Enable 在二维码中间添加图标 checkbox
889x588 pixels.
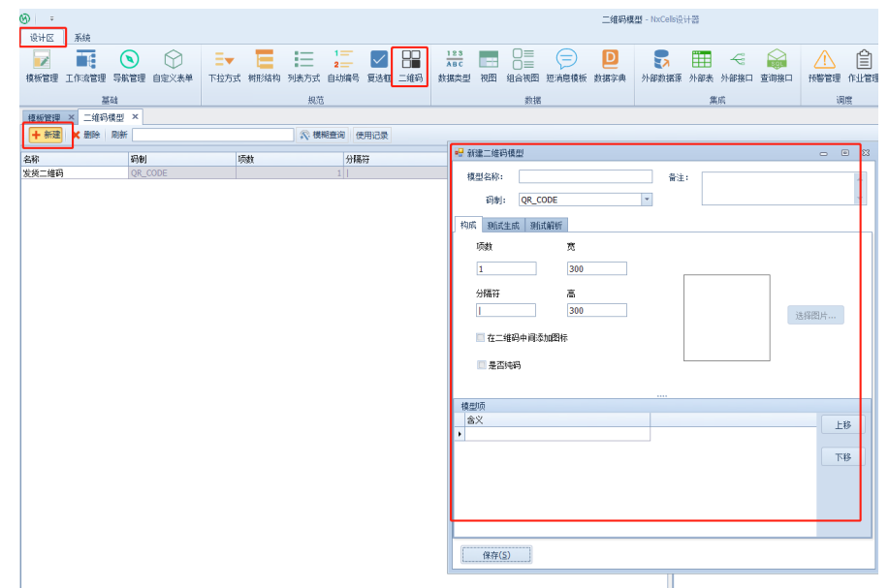[481, 338]
